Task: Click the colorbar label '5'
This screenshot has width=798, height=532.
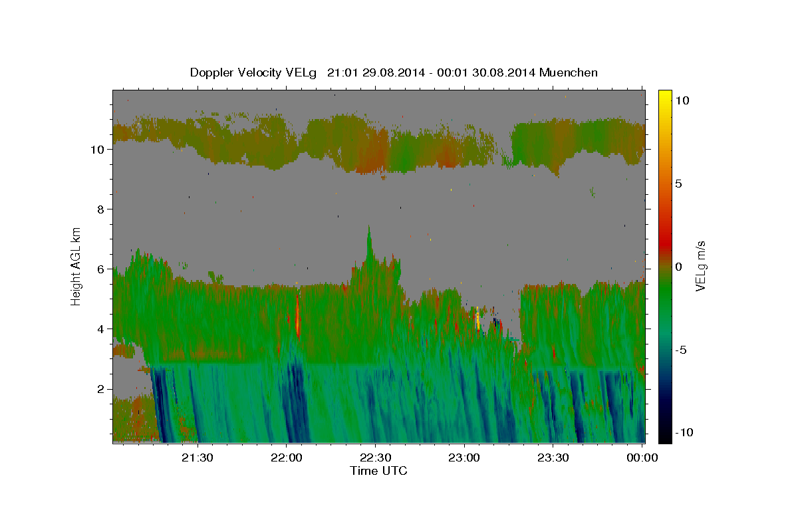Action: click(678, 184)
